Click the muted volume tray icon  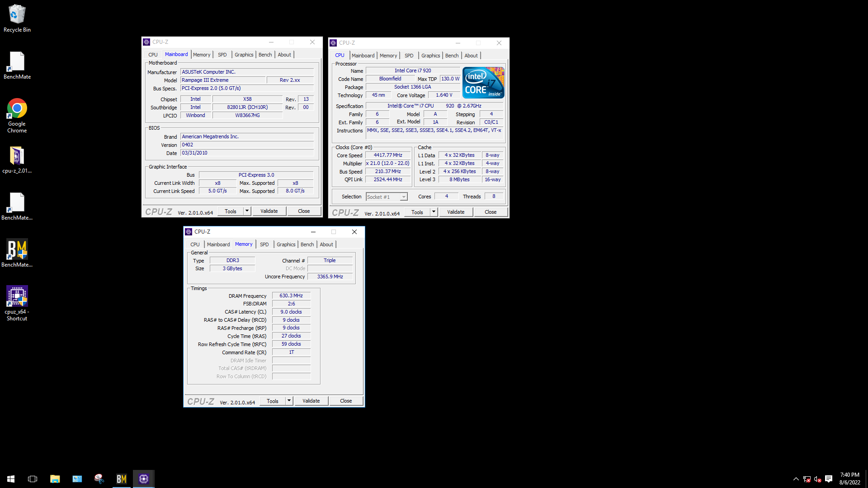point(817,479)
